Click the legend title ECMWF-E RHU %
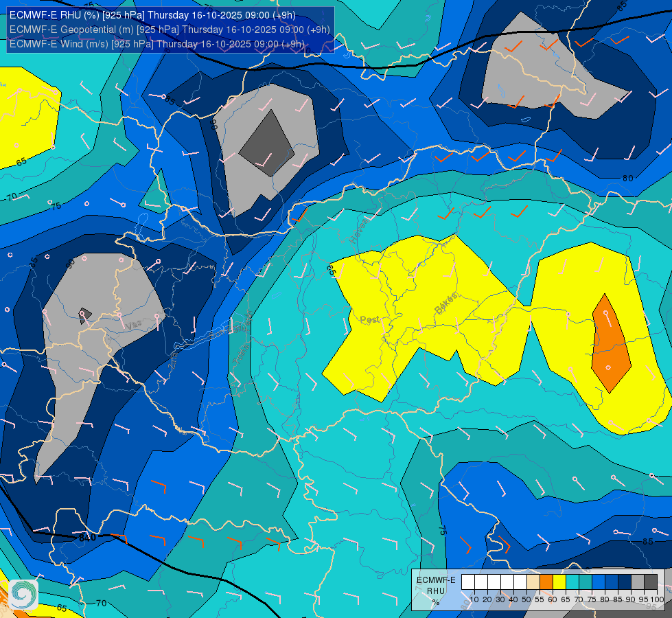This screenshot has height=618, width=672. click(436, 591)
